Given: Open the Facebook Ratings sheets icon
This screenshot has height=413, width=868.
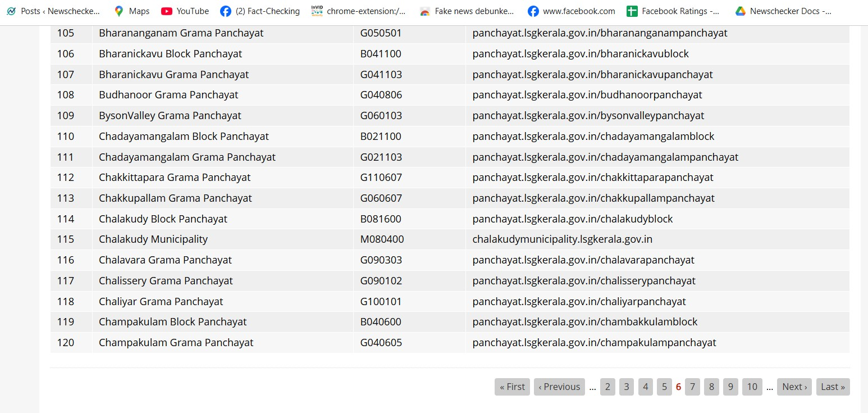Looking at the screenshot, I should 632,11.
